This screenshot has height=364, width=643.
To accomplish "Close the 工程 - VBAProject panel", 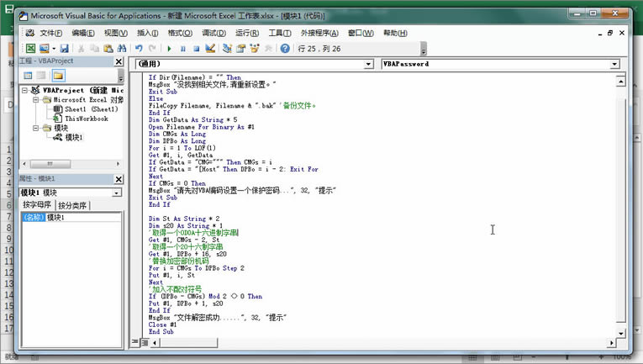I will 120,62.
